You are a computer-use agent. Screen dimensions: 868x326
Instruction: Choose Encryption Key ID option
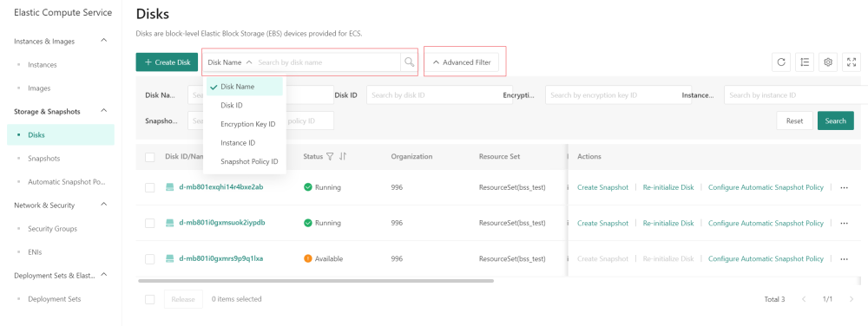coord(244,124)
